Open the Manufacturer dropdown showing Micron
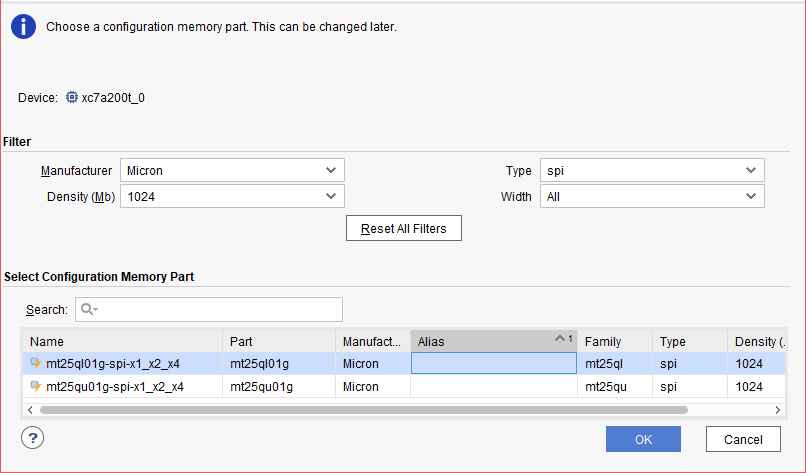The image size is (806, 473). click(x=232, y=171)
